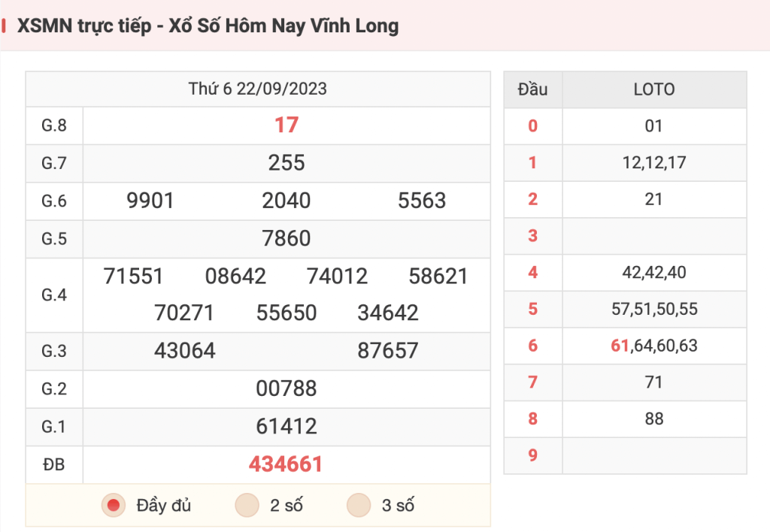Click the G.7 result 255

click(x=286, y=163)
